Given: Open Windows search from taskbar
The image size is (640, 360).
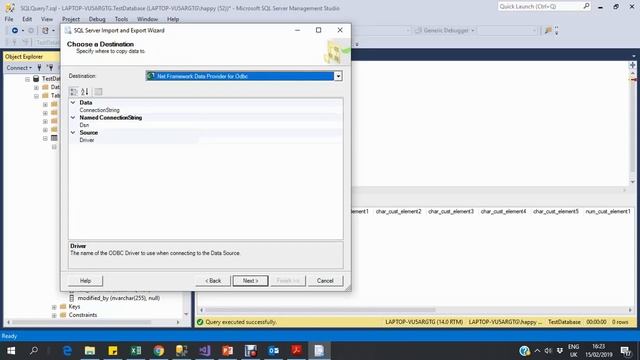Looking at the screenshot, I should point(34,351).
